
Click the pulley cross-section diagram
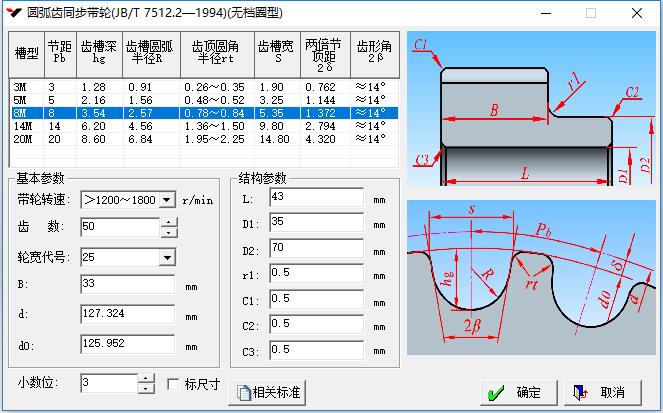point(530,110)
